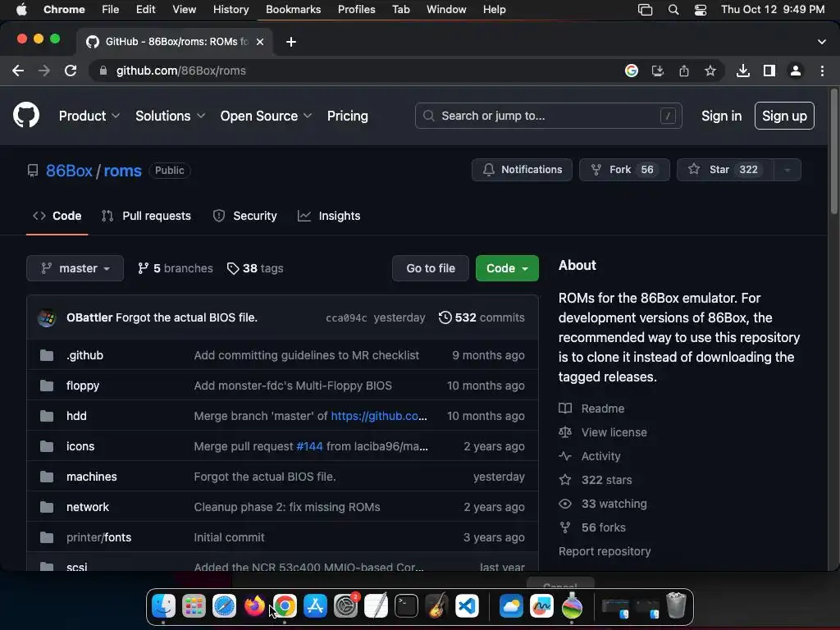
Task: Click the Go to file button
Action: [x=430, y=268]
